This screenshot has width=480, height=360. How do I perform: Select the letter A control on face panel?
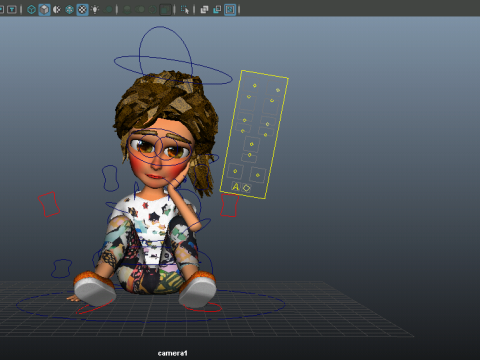[x=236, y=187]
